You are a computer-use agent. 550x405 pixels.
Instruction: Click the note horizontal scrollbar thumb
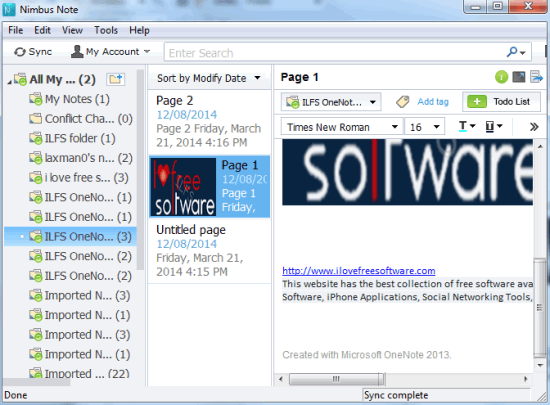[x=337, y=379]
